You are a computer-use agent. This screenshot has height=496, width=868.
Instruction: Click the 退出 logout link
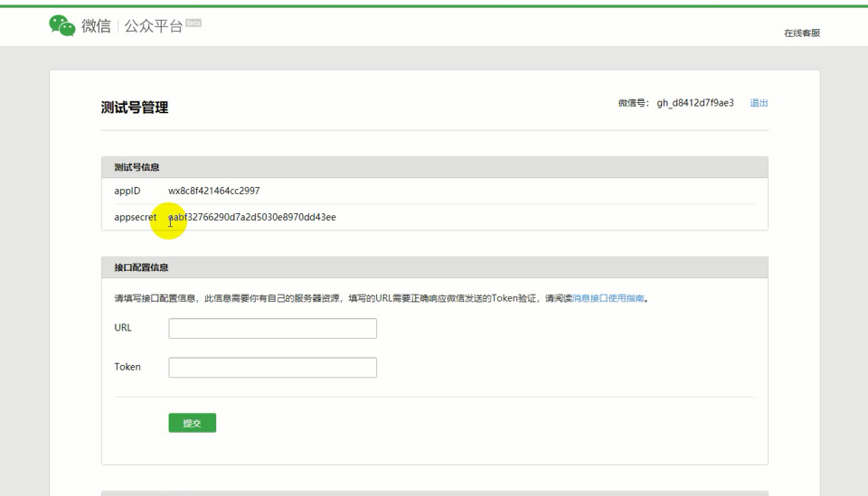pyautogui.click(x=759, y=103)
